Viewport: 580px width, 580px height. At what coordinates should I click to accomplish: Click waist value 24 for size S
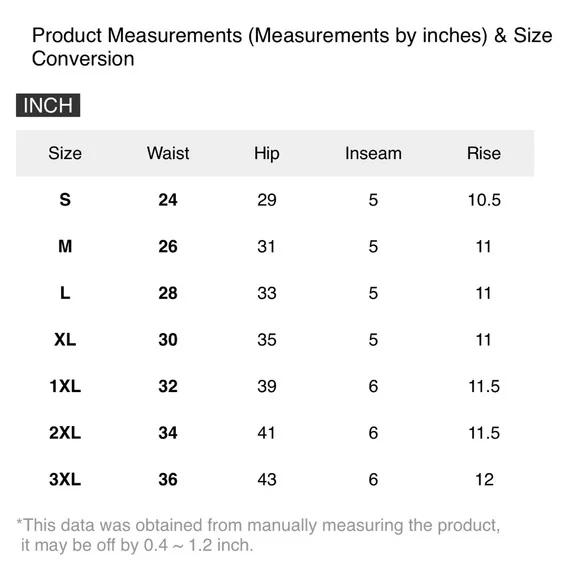(168, 200)
